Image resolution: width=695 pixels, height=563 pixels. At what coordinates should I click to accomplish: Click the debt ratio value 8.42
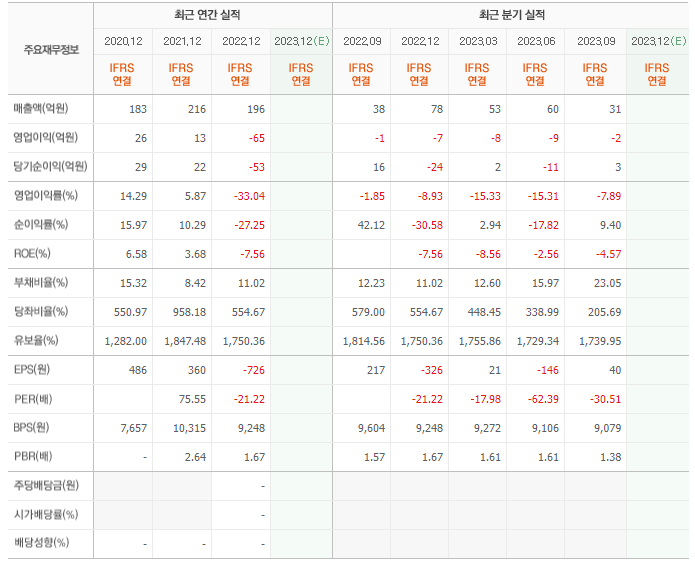(195, 283)
